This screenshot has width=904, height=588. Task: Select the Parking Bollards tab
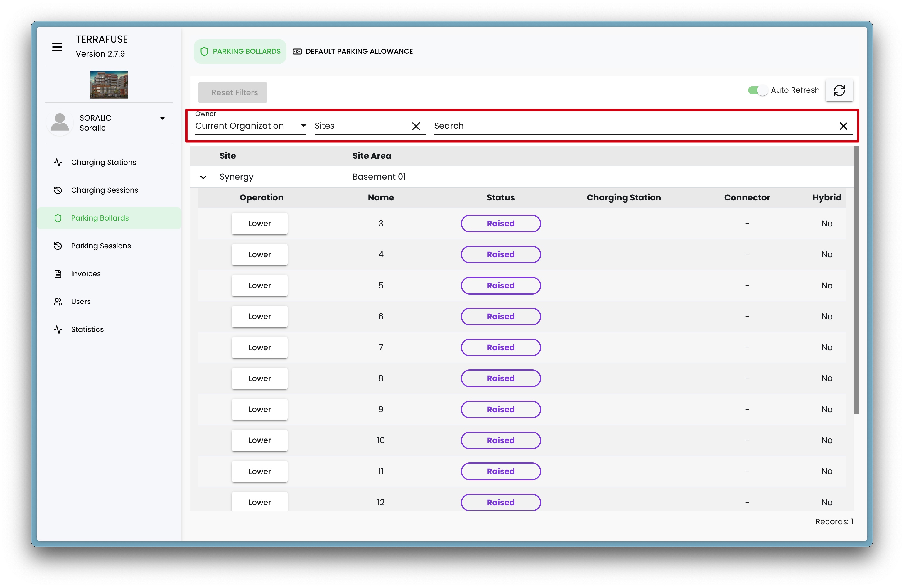pyautogui.click(x=240, y=51)
